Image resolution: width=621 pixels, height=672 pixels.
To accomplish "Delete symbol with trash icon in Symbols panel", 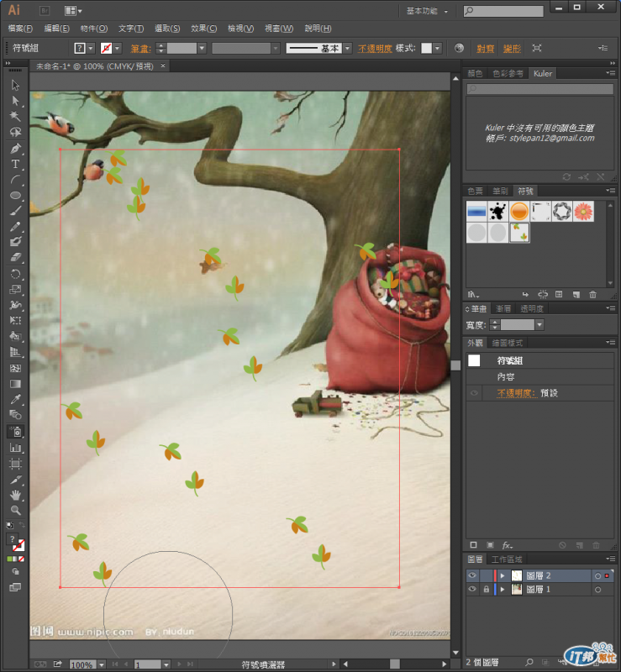I will point(592,295).
